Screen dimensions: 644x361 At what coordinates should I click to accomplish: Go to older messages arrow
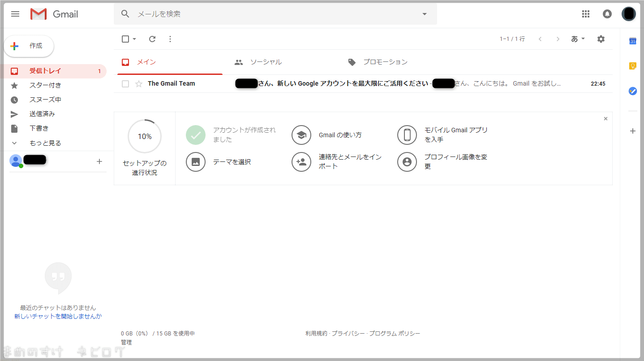coord(558,39)
